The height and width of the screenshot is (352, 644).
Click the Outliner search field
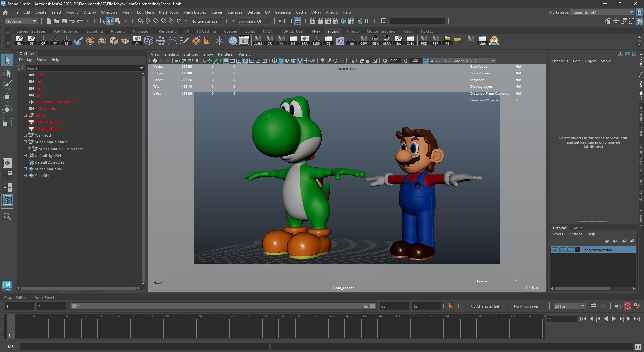[85, 68]
